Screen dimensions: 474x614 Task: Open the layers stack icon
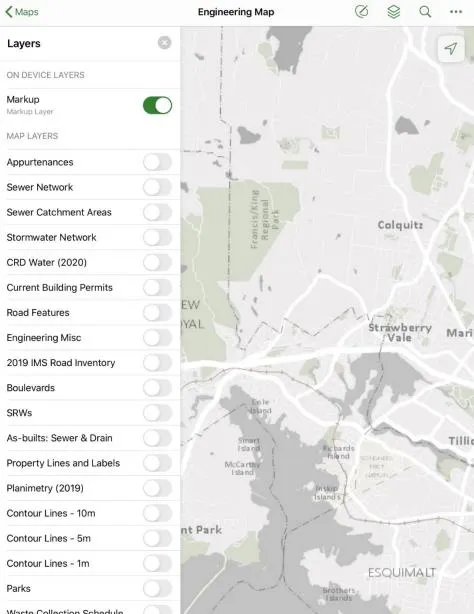click(393, 12)
